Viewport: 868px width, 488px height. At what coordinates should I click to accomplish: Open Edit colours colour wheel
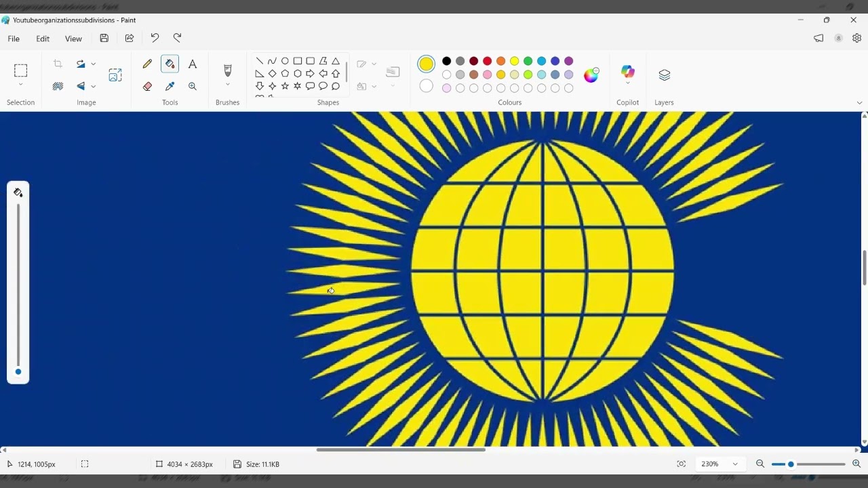coord(591,75)
